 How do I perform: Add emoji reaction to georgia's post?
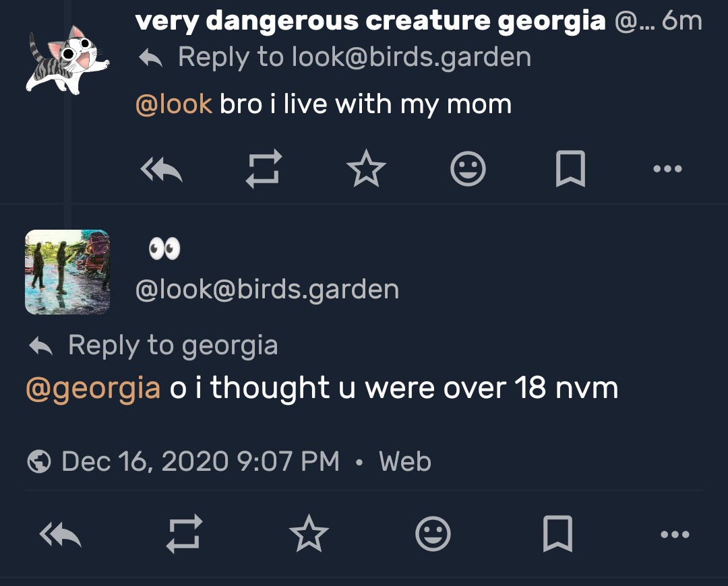point(468,168)
